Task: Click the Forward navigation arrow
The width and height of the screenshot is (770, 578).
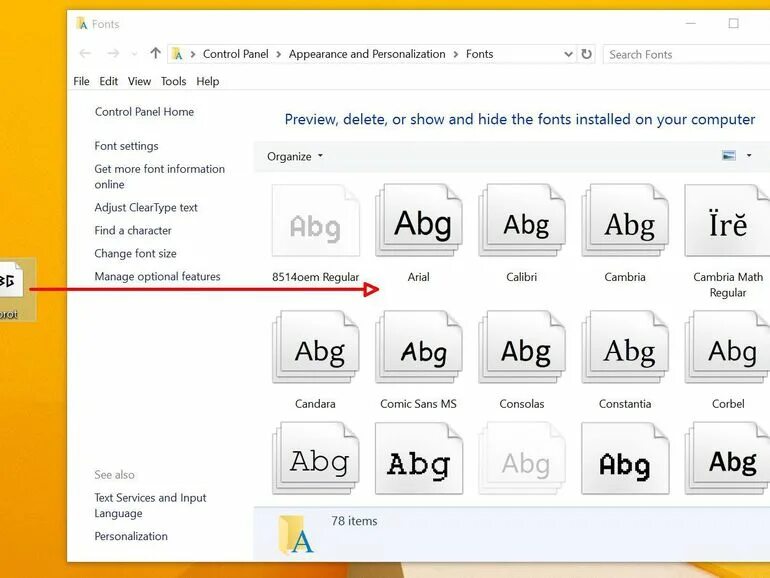Action: point(113,54)
